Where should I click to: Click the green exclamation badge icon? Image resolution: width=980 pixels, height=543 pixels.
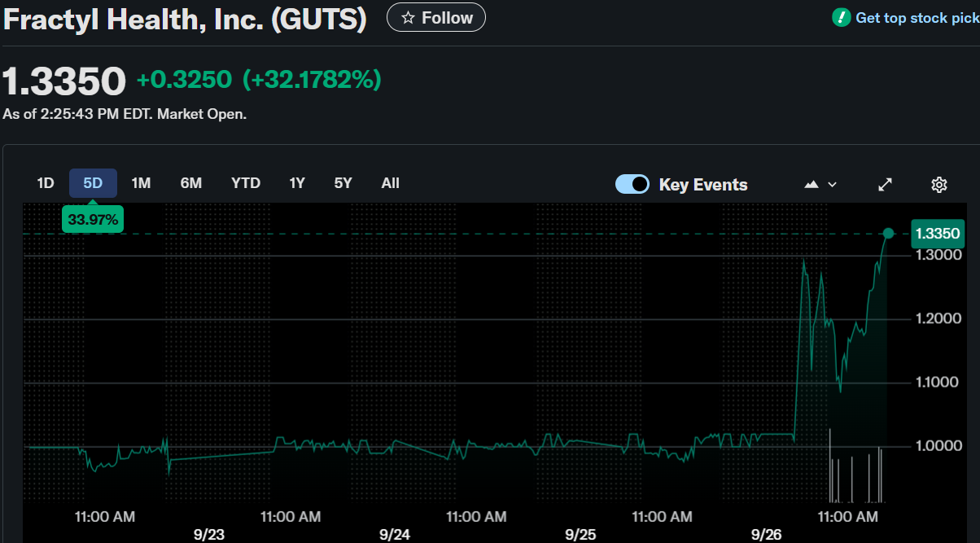[841, 17]
